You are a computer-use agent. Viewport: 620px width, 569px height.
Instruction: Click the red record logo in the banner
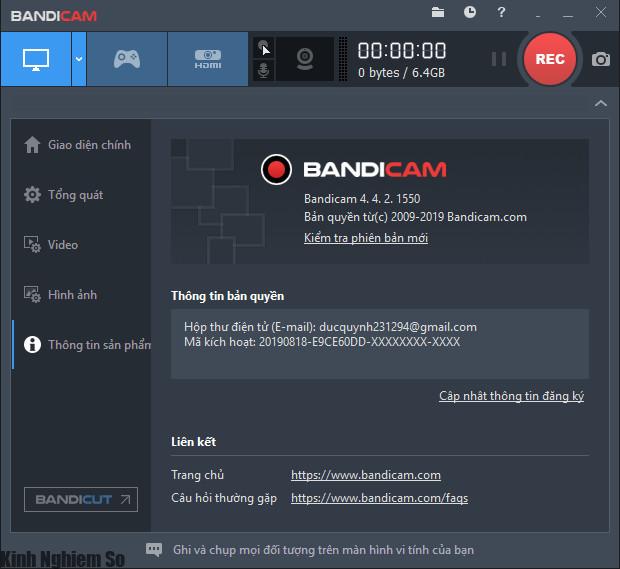pyautogui.click(x=276, y=169)
